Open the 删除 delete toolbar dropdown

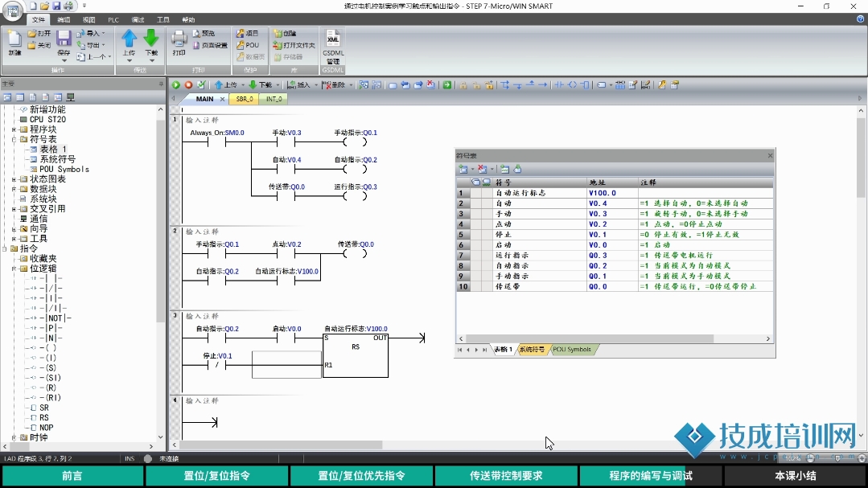(x=351, y=85)
